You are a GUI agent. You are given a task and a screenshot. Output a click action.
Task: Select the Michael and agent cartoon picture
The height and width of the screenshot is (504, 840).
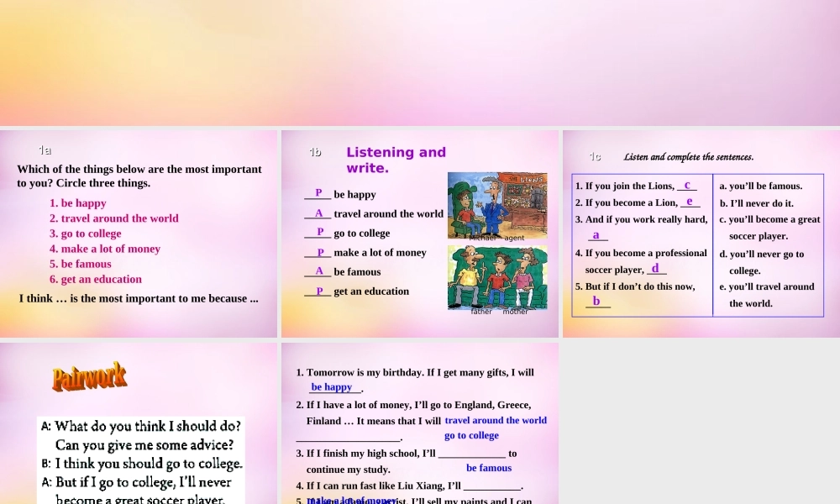[x=497, y=204]
